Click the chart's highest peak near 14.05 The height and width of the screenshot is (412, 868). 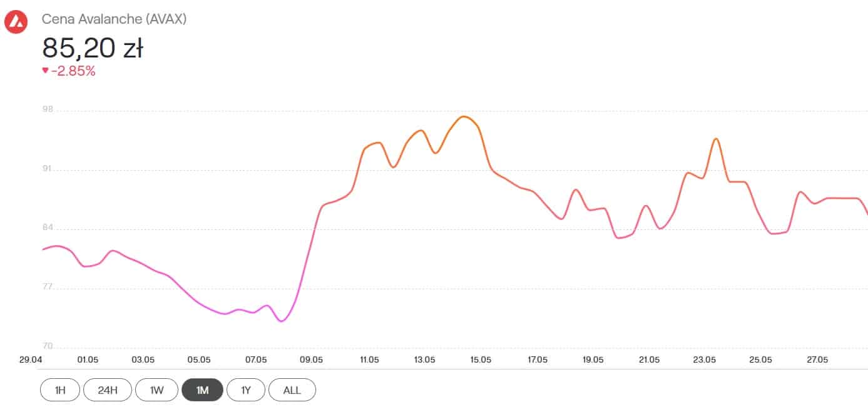[464, 117]
